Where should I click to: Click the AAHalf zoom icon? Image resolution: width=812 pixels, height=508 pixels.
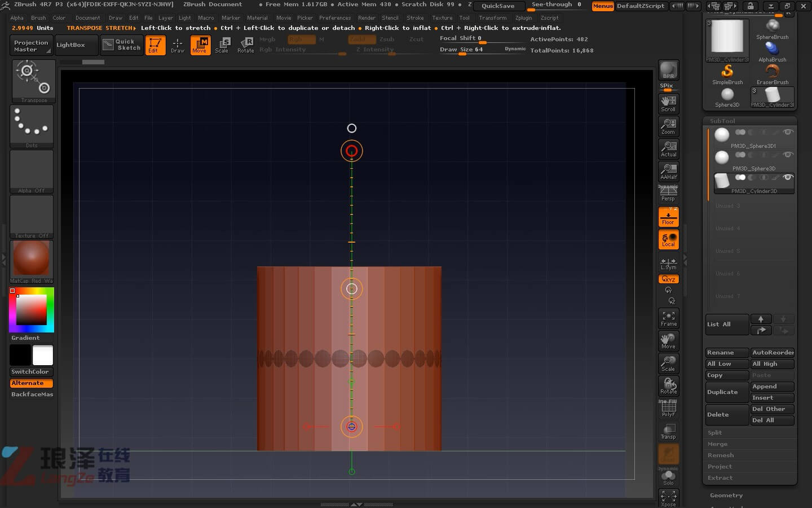pyautogui.click(x=668, y=172)
